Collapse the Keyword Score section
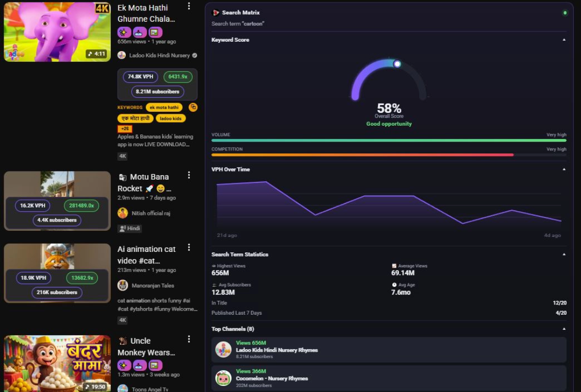 [x=564, y=40]
